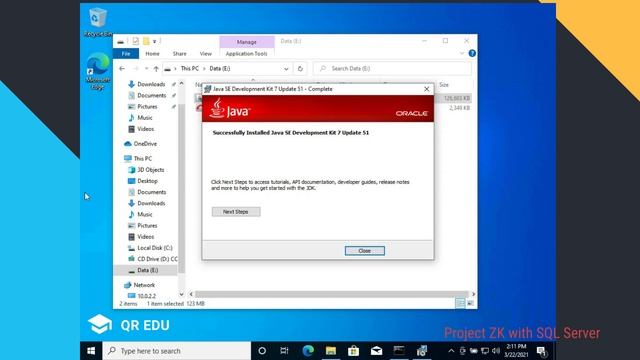Go back with Explorer back arrow
The height and width of the screenshot is (360, 640).
(122, 69)
